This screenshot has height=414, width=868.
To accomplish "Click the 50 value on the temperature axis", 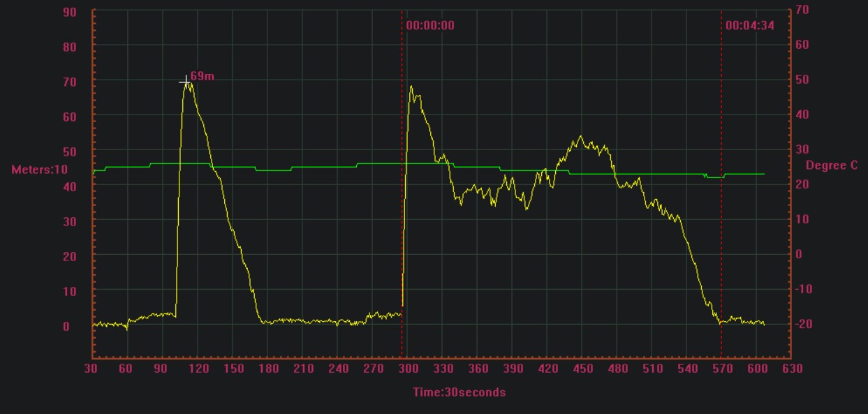I will pos(802,80).
